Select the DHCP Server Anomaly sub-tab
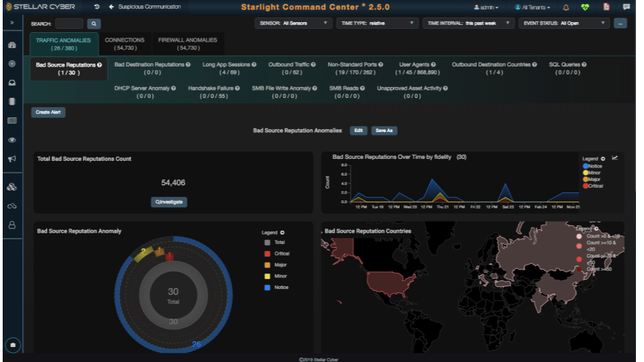Viewport: 644px width, 362px height. coord(145,92)
